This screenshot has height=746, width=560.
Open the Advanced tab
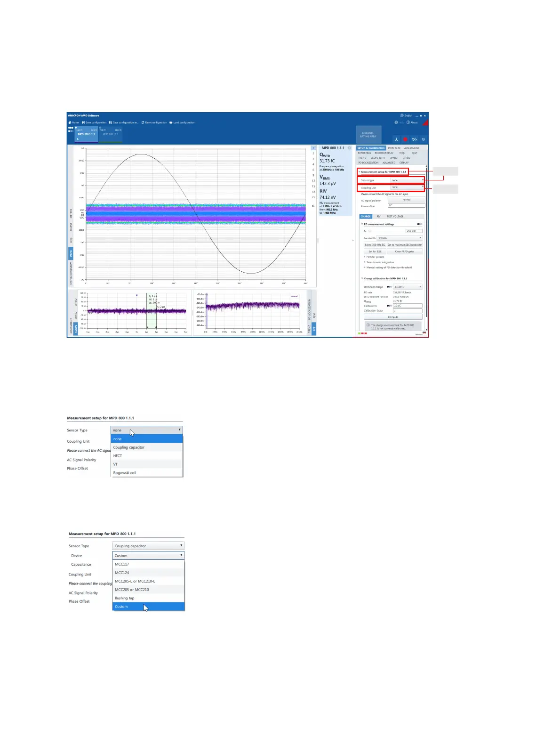(389, 163)
